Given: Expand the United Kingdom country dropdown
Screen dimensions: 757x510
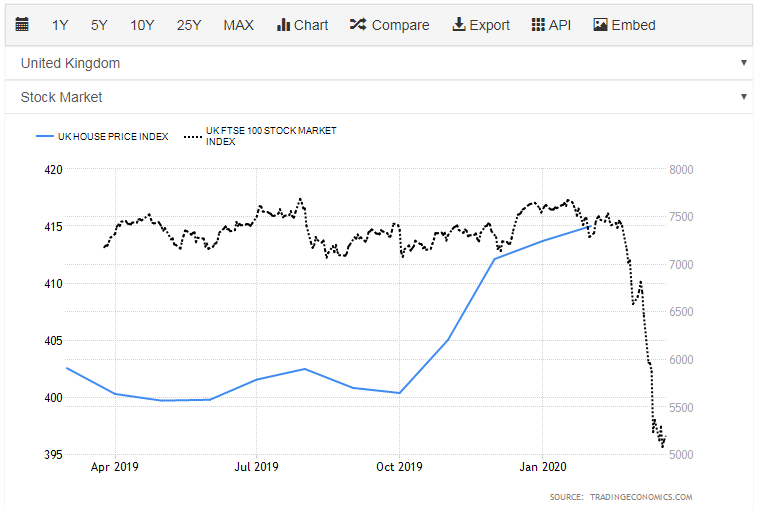Looking at the screenshot, I should coord(378,63).
